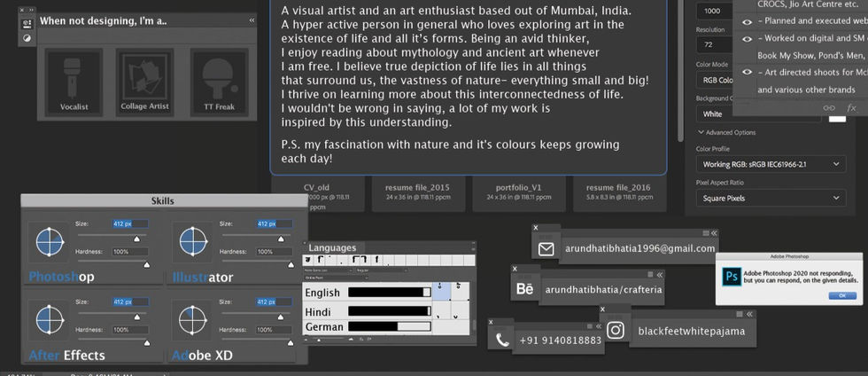This screenshot has width=868, height=376.
Task: Click the Illustrator brush preview circle
Action: click(194, 242)
